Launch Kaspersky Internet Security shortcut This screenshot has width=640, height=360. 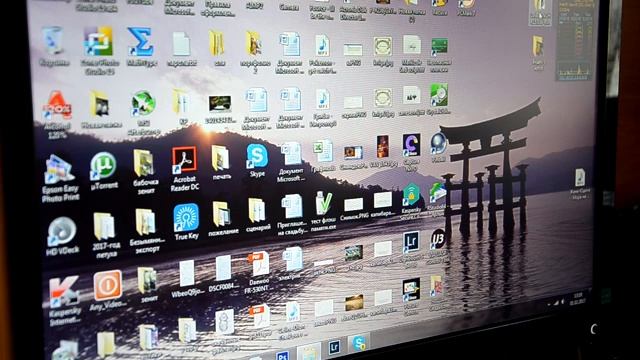point(64,291)
